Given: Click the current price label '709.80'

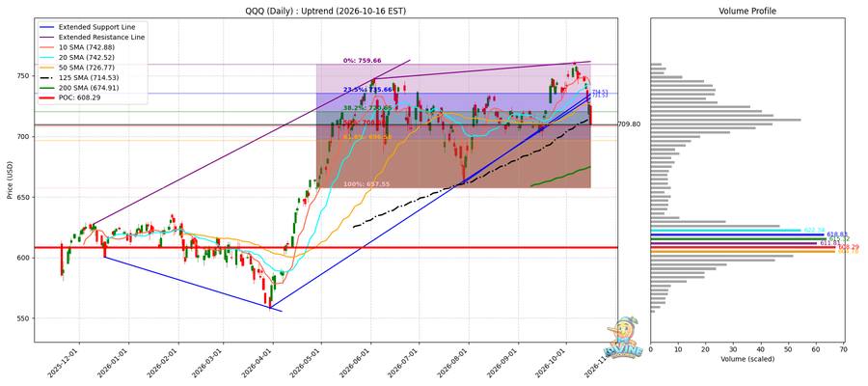Looking at the screenshot, I should coord(629,124).
